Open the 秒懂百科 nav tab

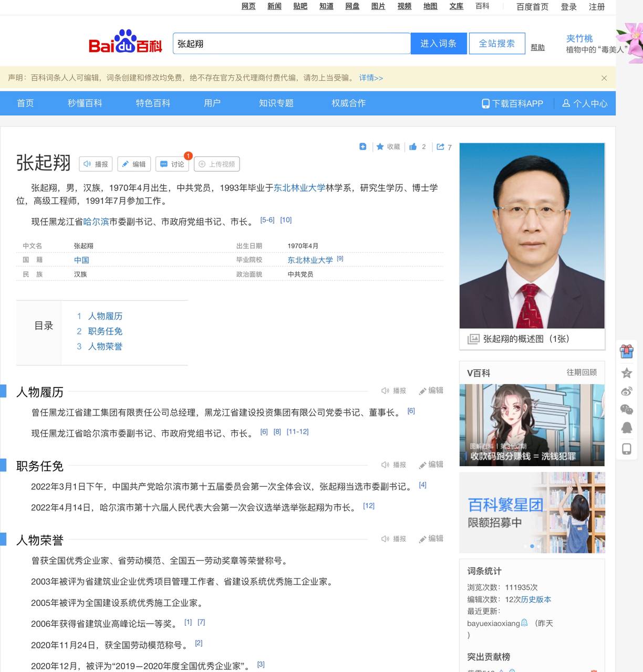point(85,103)
